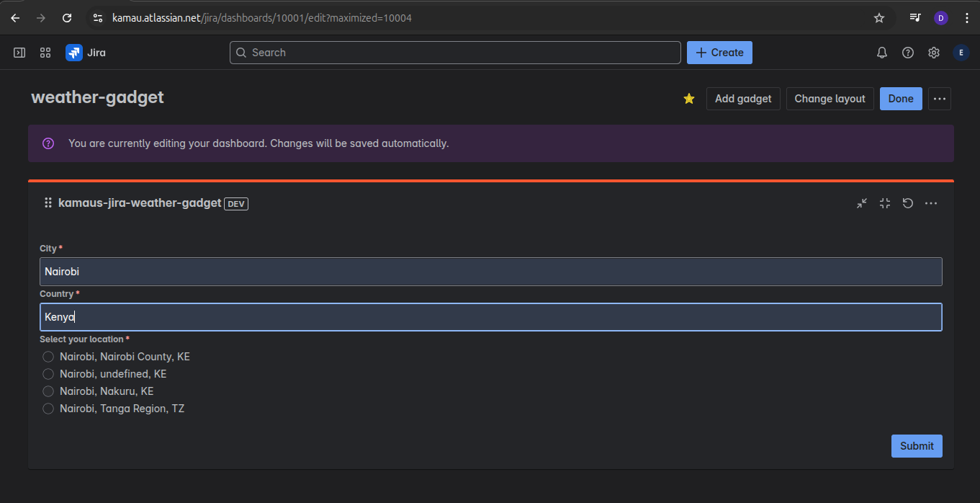Open site information icon in the address bar

click(99, 18)
